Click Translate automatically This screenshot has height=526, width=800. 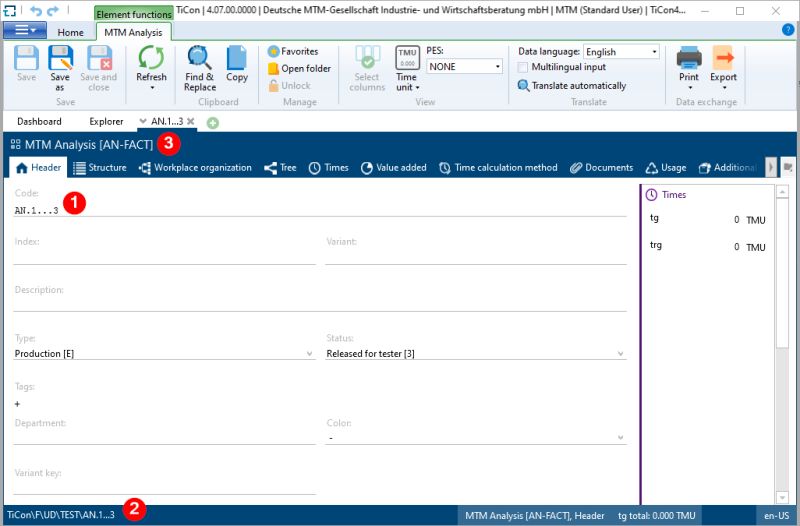(572, 85)
